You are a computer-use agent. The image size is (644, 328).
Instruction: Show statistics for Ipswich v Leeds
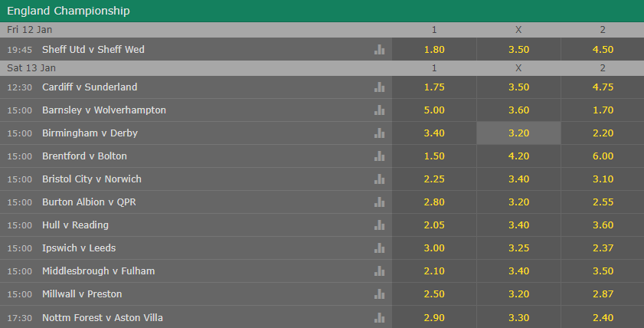point(379,248)
